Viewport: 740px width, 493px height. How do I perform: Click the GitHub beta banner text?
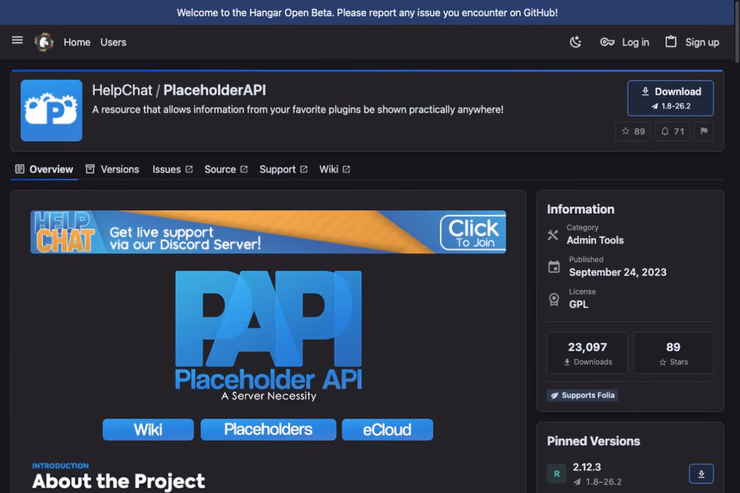[x=367, y=13]
